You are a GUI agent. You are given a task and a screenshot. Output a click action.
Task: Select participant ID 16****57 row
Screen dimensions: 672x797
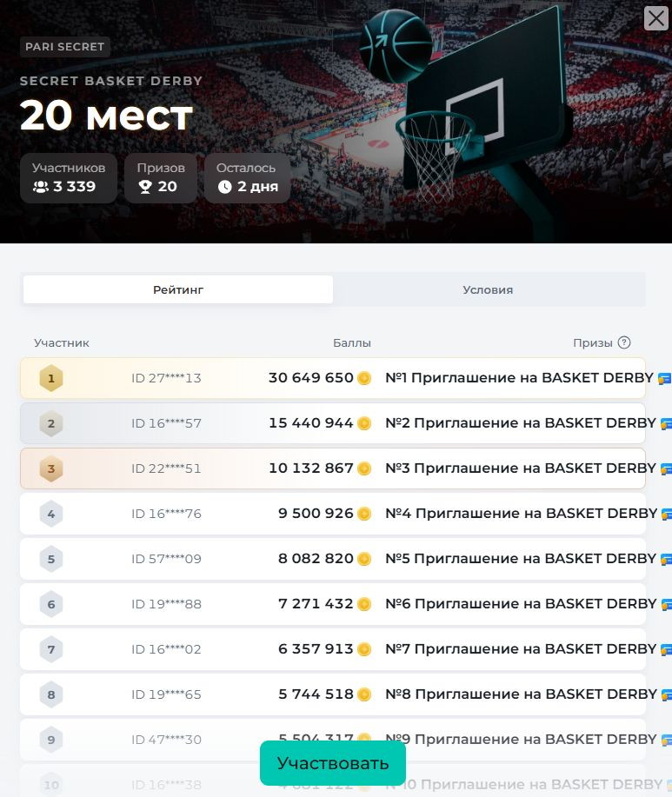[x=166, y=423]
